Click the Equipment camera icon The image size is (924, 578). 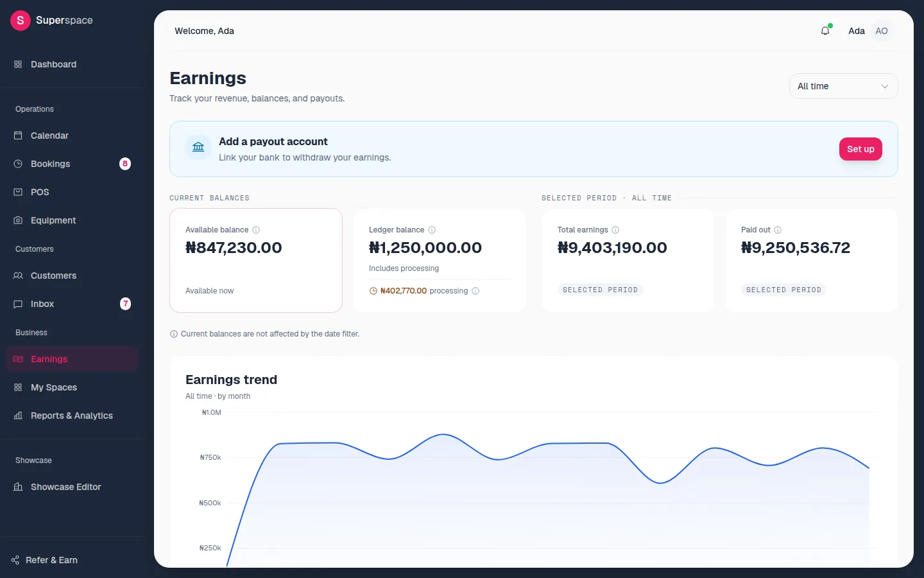pos(18,220)
